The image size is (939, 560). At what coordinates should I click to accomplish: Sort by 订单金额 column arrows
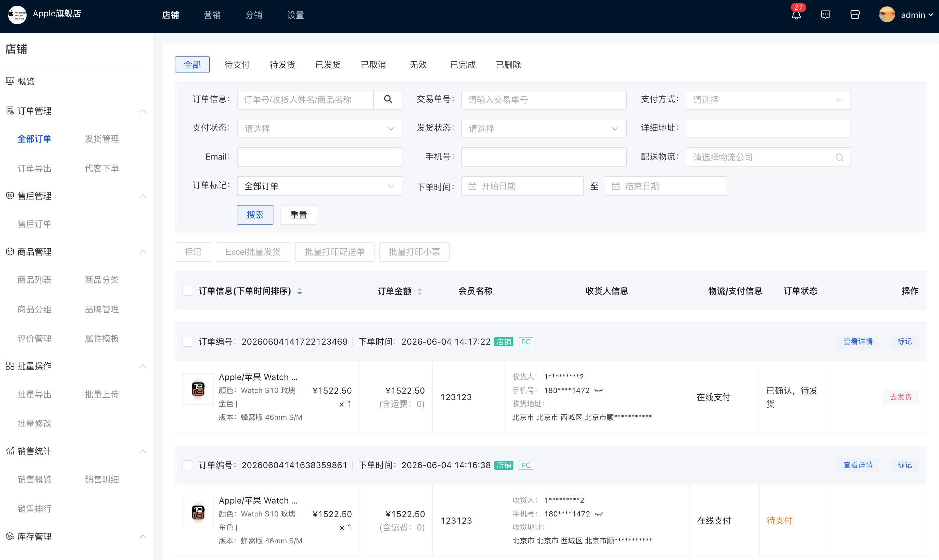coord(419,291)
